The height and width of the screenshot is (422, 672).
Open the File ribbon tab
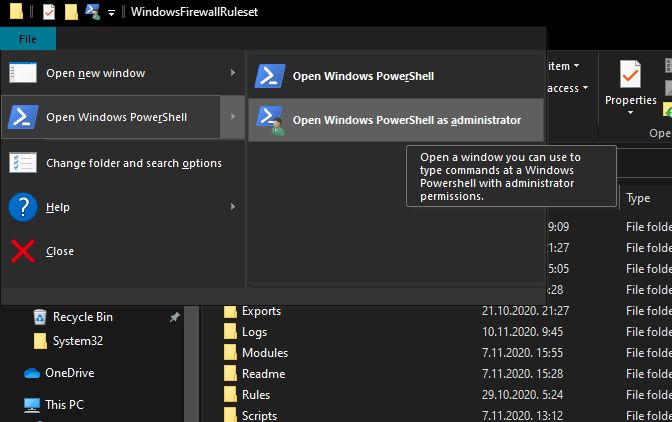click(x=28, y=39)
